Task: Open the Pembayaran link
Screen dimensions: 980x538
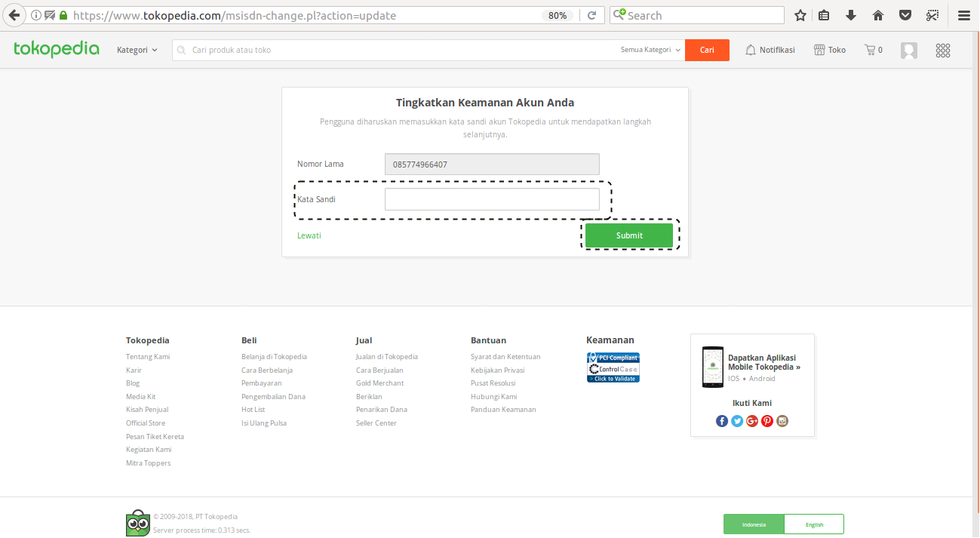Action: pyautogui.click(x=262, y=383)
